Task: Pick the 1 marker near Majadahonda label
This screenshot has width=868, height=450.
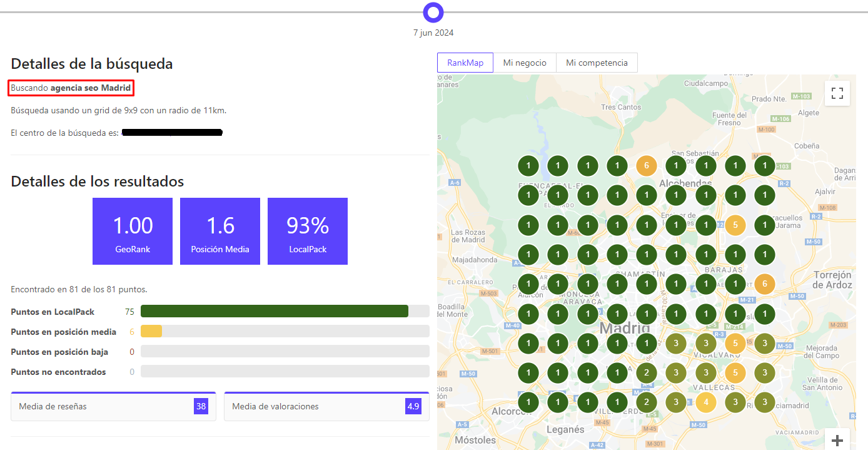Action: tap(528, 255)
